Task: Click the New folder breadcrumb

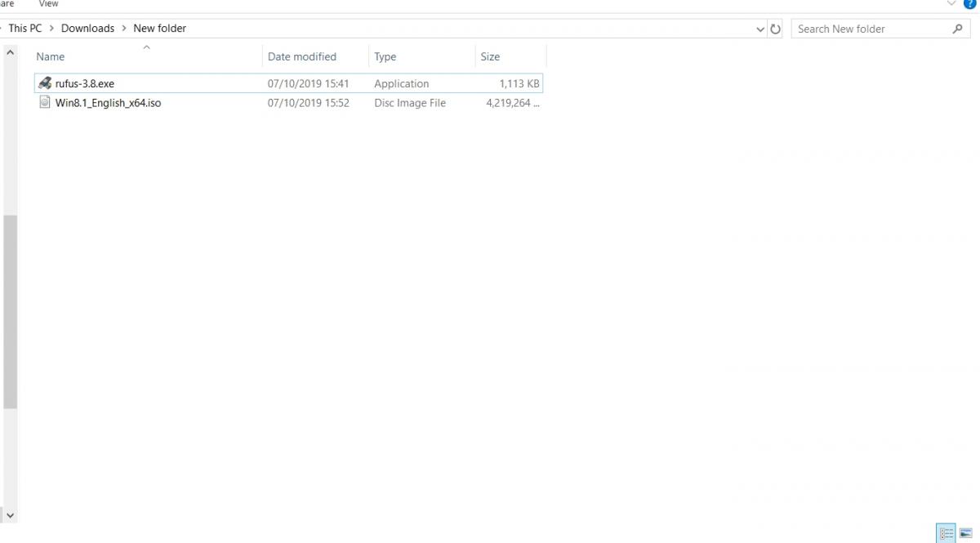Action: click(160, 29)
